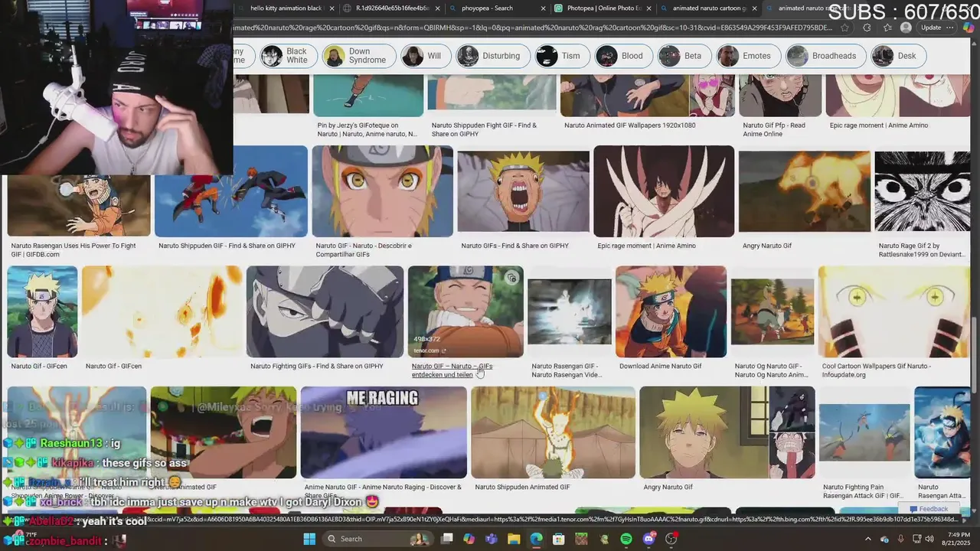This screenshot has width=980, height=551.
Task: Open Minecraft from the taskbar
Action: (581, 539)
